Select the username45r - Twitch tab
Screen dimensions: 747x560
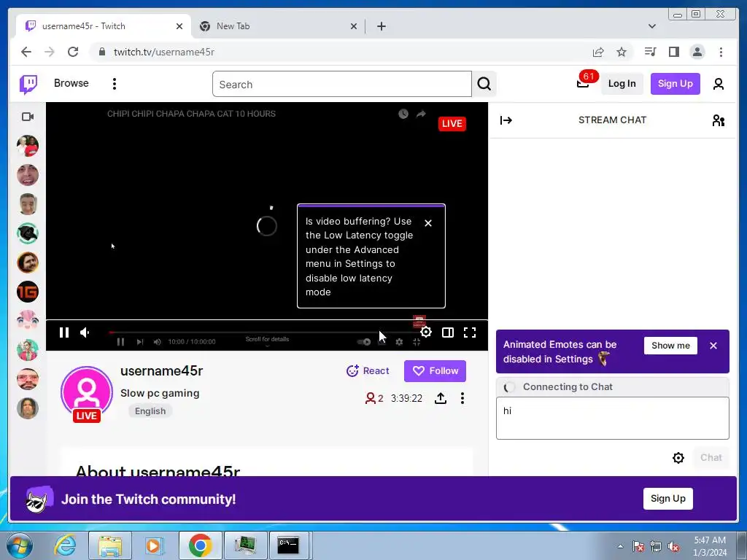(104, 26)
